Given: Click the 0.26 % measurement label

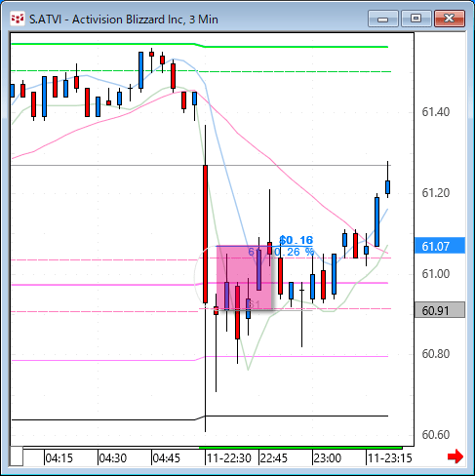Looking at the screenshot, I should [x=295, y=252].
